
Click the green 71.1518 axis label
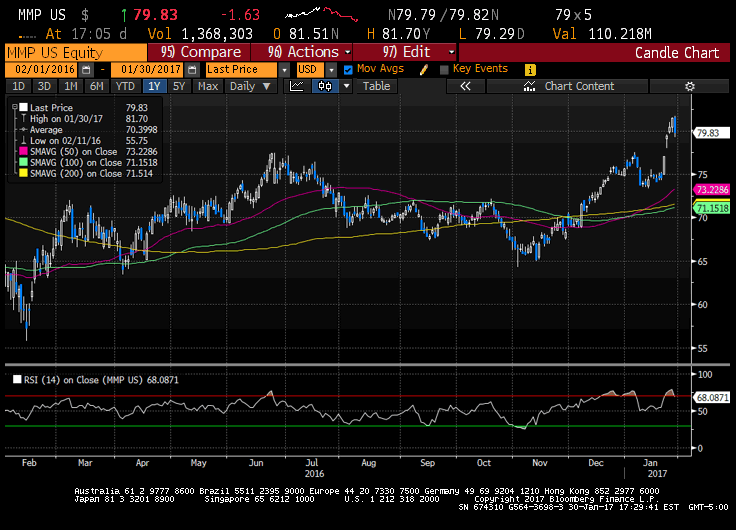(712, 208)
